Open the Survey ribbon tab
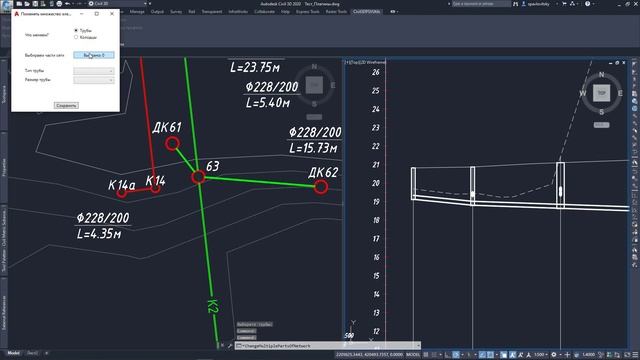640x360 pixels. click(176, 12)
